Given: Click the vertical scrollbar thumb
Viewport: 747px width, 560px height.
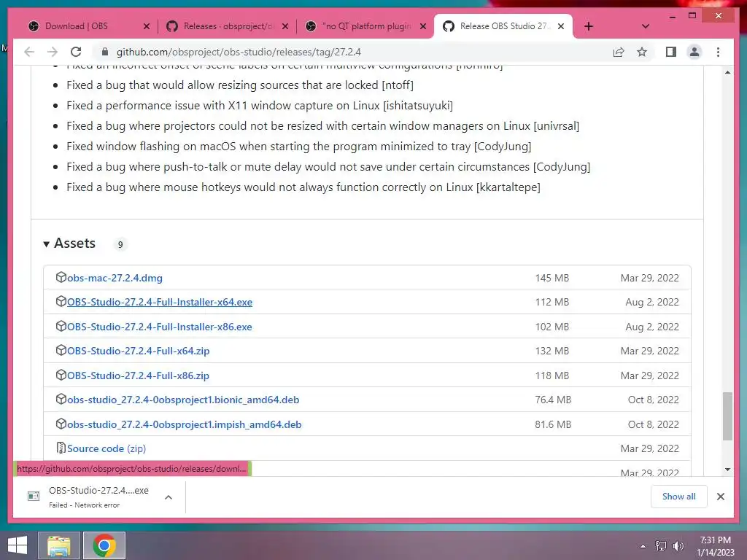Looking at the screenshot, I should (727, 416).
